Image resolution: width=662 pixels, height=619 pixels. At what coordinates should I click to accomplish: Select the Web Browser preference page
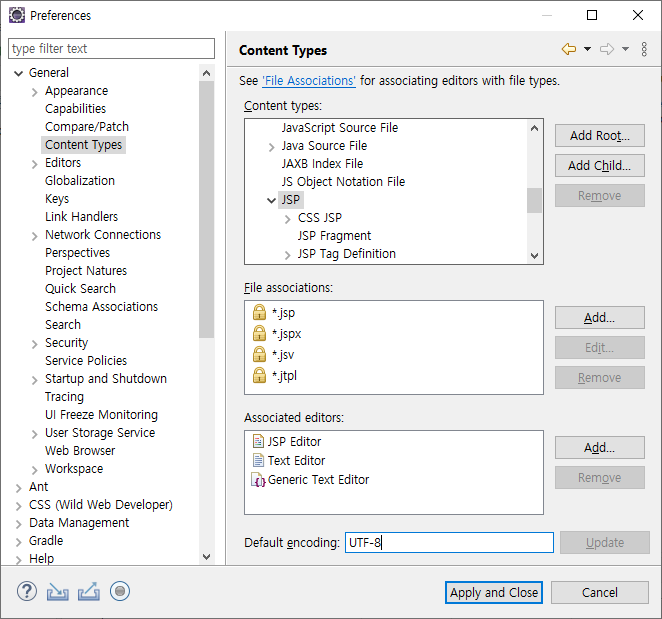pyautogui.click(x=80, y=451)
